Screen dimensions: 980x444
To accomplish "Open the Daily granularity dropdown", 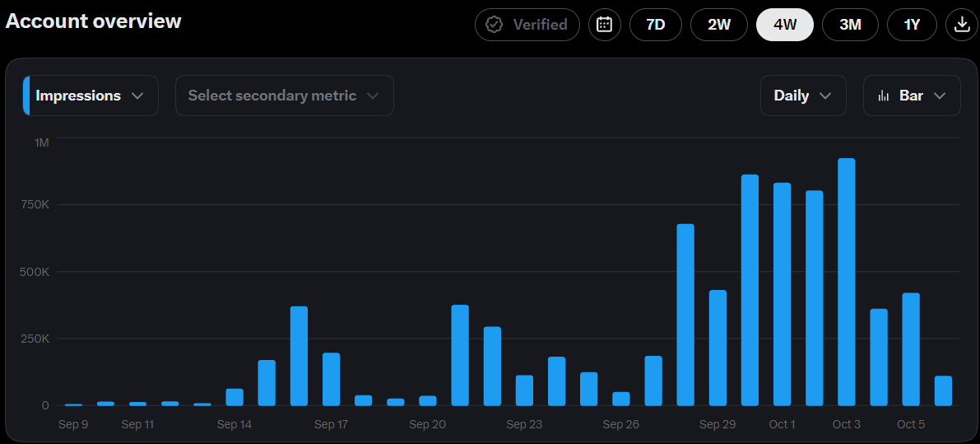I will coord(803,96).
